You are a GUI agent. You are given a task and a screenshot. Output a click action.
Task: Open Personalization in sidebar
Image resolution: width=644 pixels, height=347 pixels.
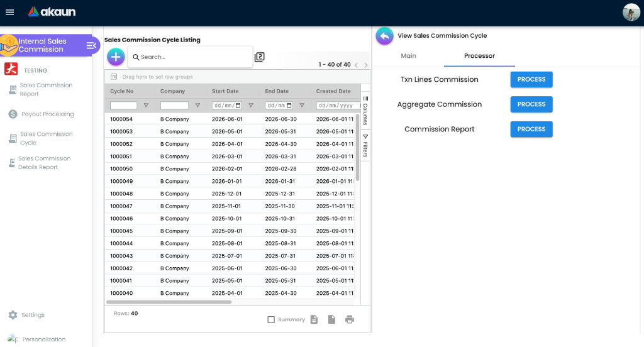pyautogui.click(x=44, y=339)
